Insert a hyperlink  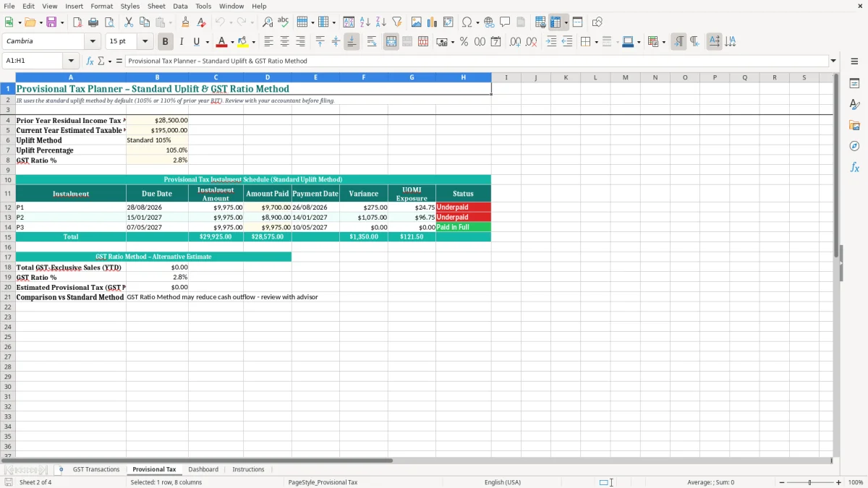489,22
